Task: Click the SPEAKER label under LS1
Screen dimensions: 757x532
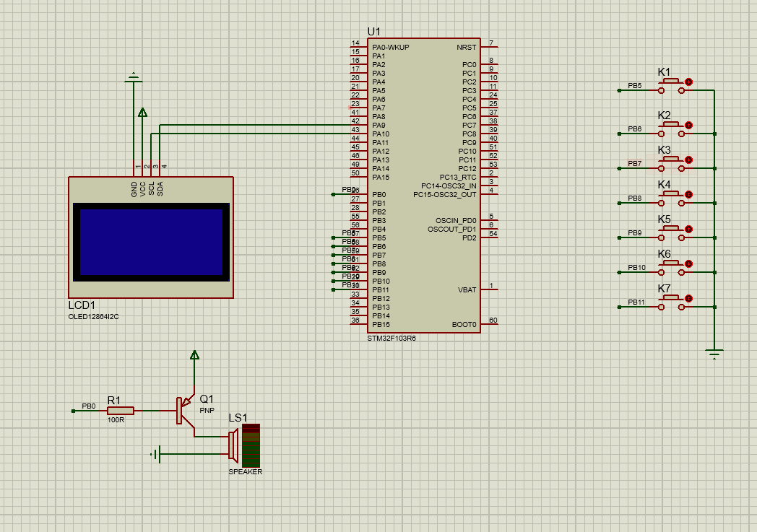Action: click(246, 471)
